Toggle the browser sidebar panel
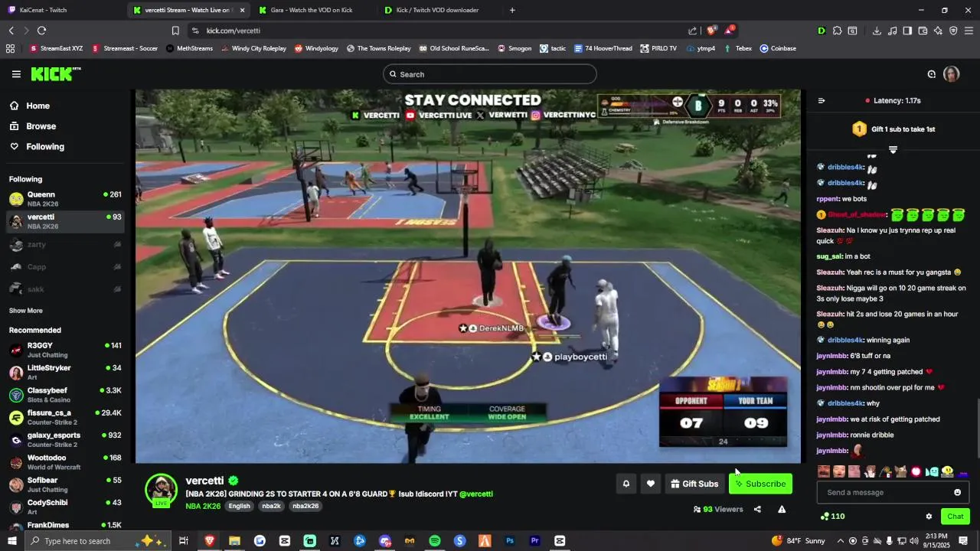 coord(907,31)
